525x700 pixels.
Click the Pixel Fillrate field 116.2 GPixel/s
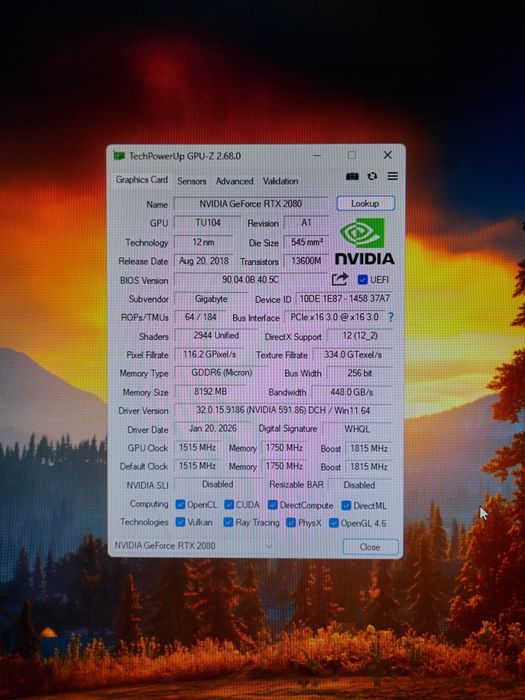(x=209, y=354)
